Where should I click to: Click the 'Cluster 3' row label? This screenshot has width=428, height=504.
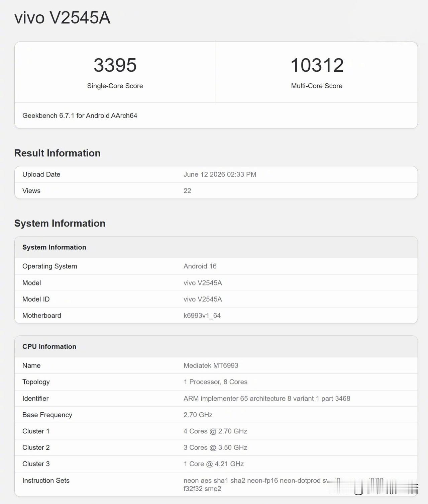pyautogui.click(x=36, y=464)
